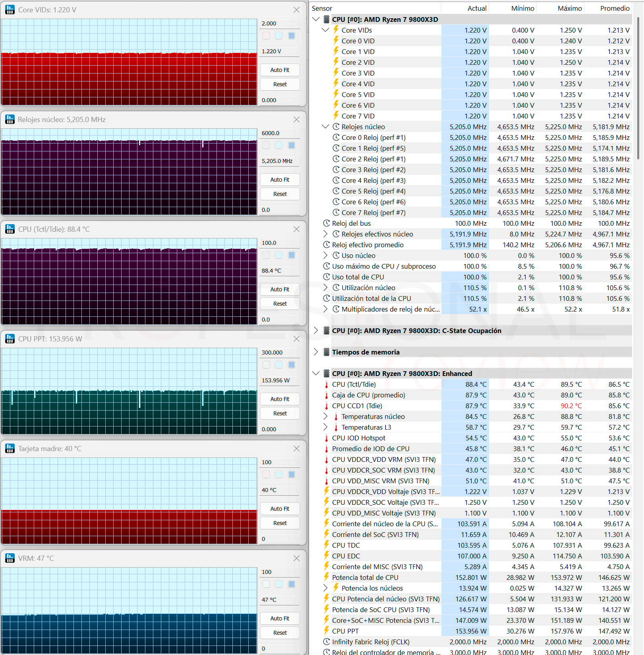Image resolution: width=644 pixels, height=655 pixels.
Task: Toggle the white checkbox in CPU PPT graph
Action: pyautogui.click(x=266, y=365)
